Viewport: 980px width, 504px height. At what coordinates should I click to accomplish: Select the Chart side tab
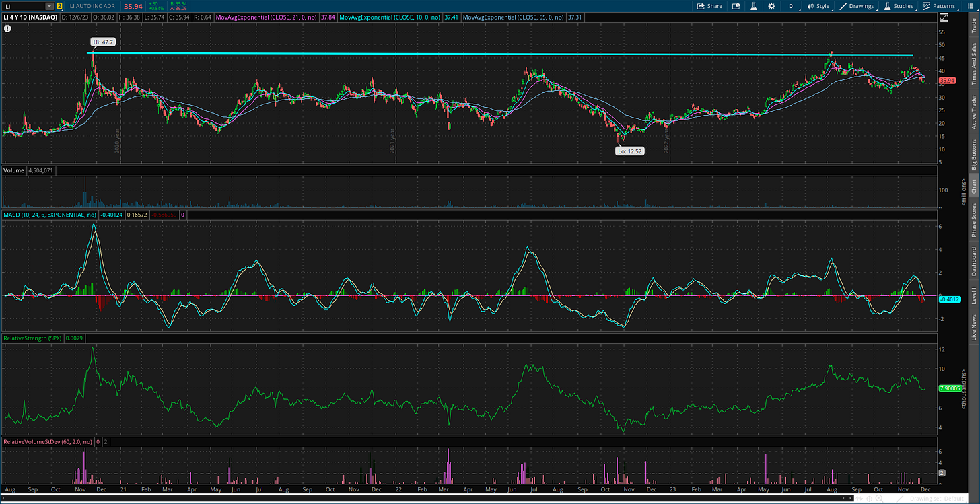pos(973,186)
